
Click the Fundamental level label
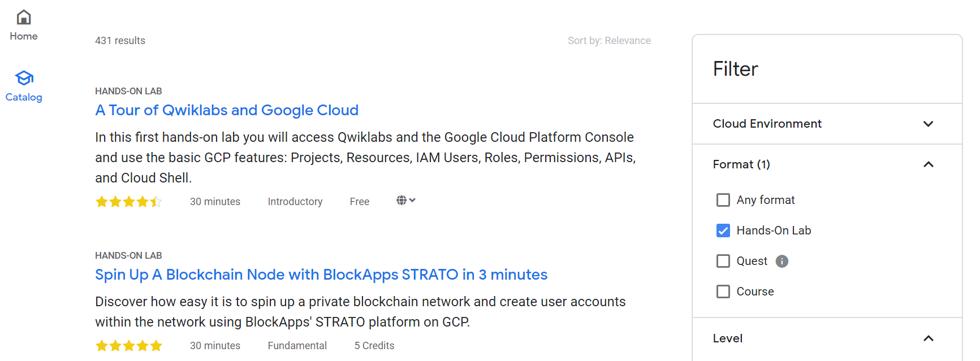point(297,346)
